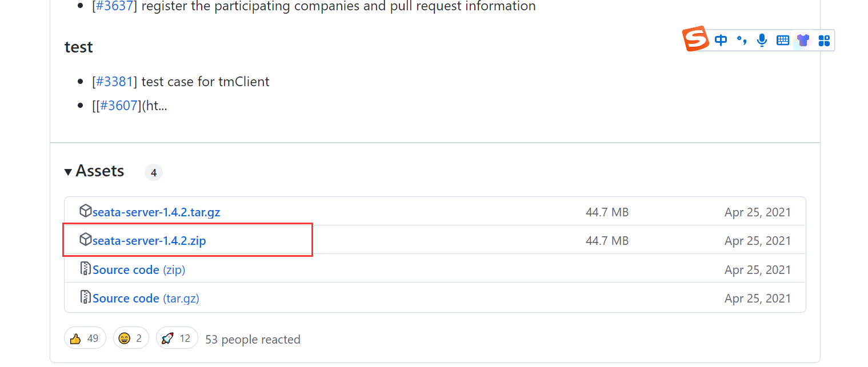This screenshot has height=367, width=868.
Task: Collapse the Assets section triangle
Action: [68, 172]
